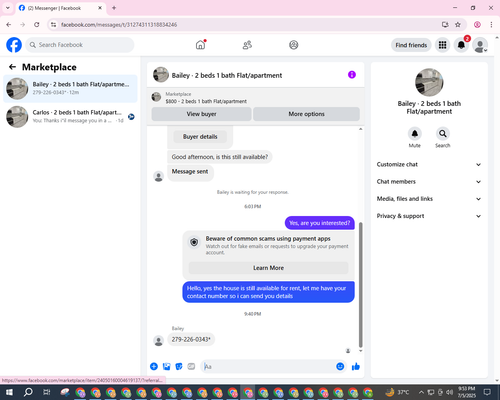The height and width of the screenshot is (400, 500).
Task: Expand Chat members section
Action: click(x=429, y=182)
